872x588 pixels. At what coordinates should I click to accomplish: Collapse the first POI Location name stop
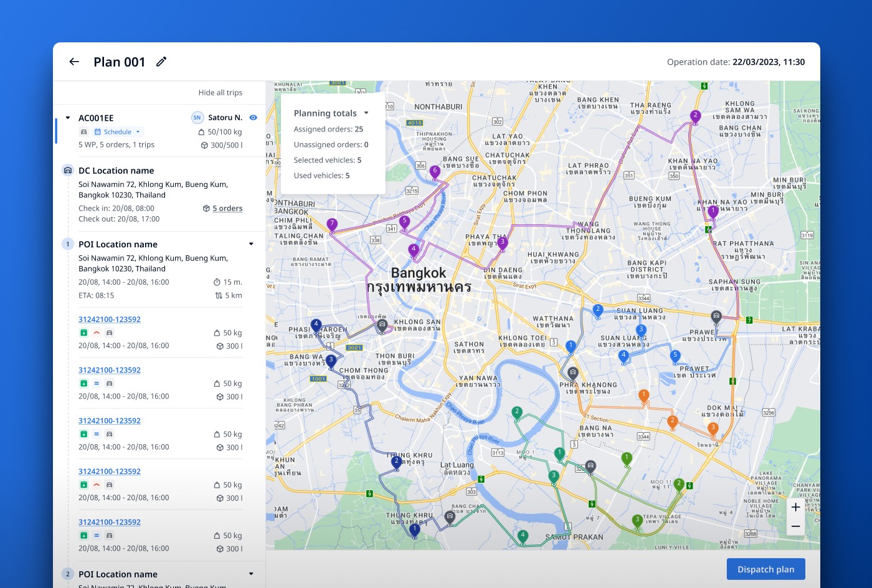252,244
